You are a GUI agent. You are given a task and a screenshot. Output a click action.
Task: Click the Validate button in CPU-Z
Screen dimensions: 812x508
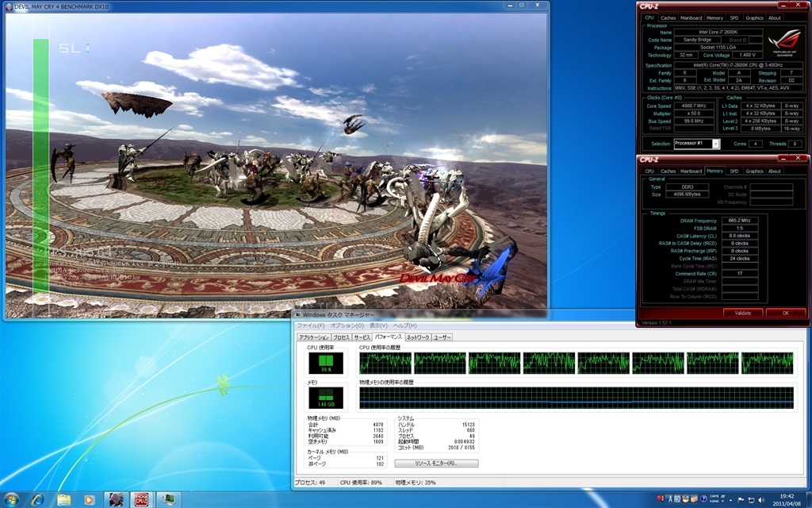(742, 313)
